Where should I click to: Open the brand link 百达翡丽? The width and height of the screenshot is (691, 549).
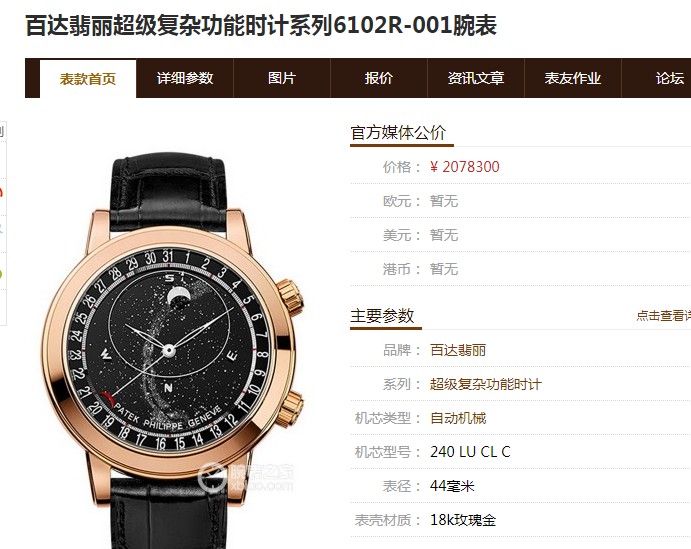(458, 350)
